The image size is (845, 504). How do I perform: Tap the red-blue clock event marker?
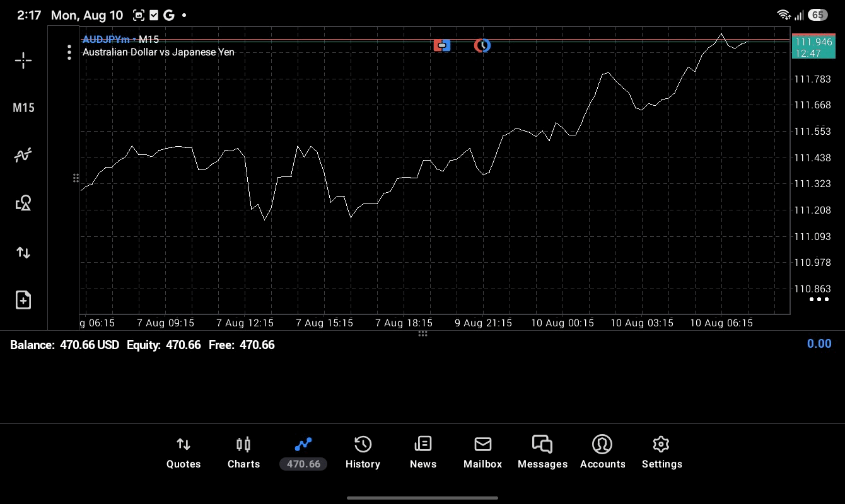coord(482,45)
